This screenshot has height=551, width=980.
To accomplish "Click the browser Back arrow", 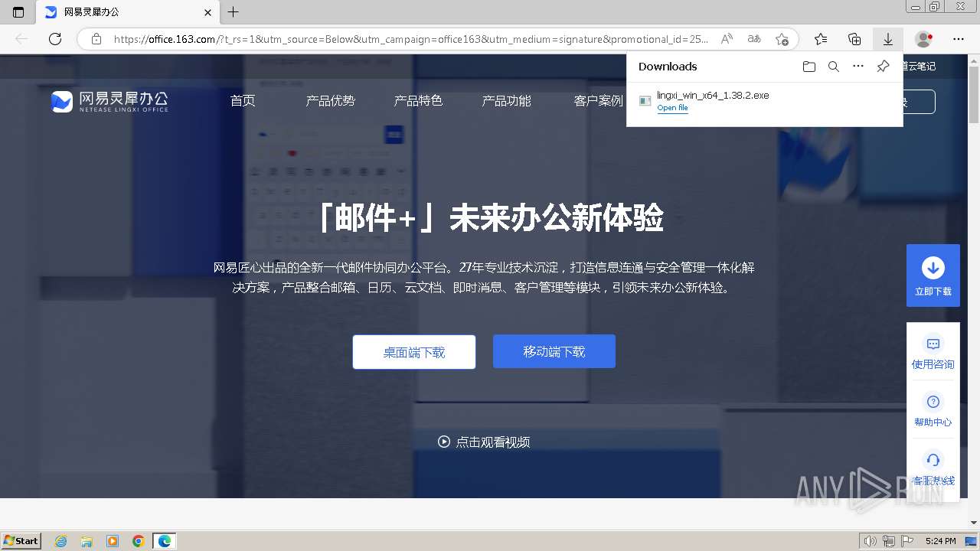I will click(x=21, y=39).
